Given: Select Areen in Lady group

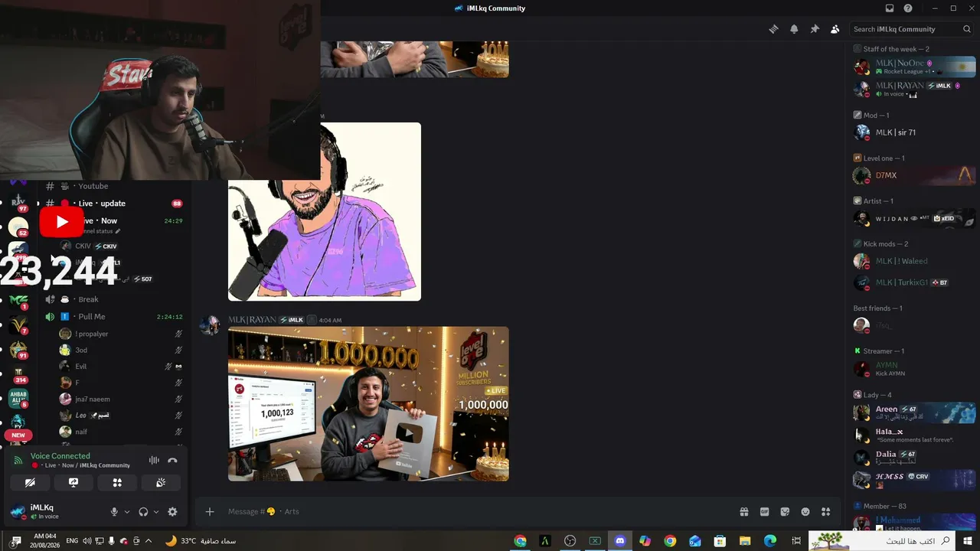Looking at the screenshot, I should click(x=914, y=412).
